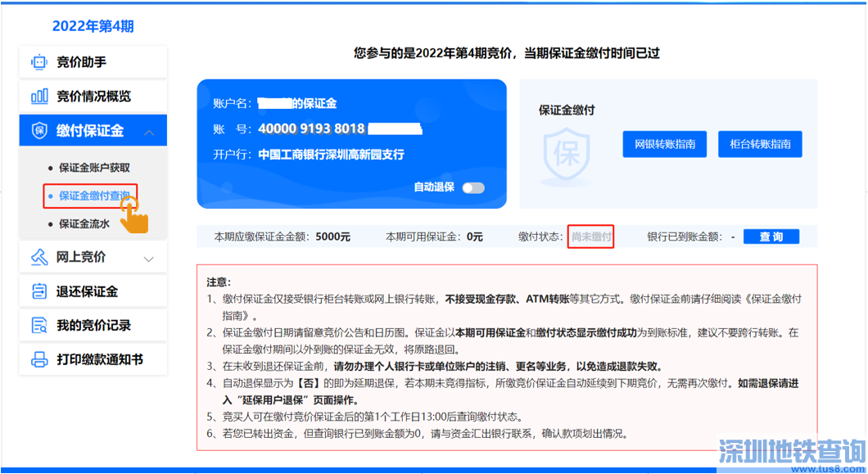
Task: Click the 网银转账指南 button
Action: pyautogui.click(x=664, y=145)
